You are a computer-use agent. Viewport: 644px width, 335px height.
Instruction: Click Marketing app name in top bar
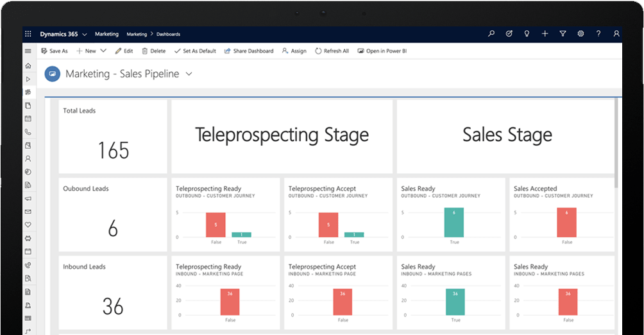pos(106,34)
